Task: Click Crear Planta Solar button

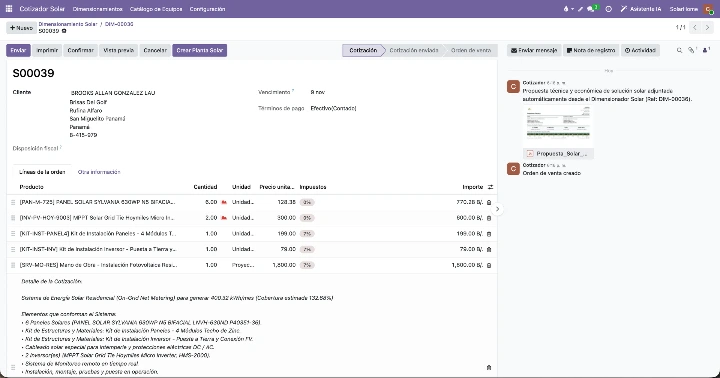Action: point(199,50)
